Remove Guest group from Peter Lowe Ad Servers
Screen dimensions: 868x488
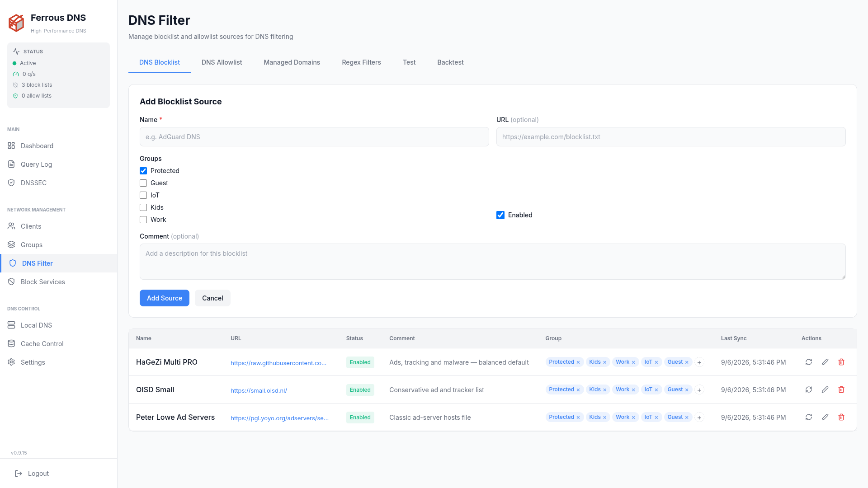687,418
